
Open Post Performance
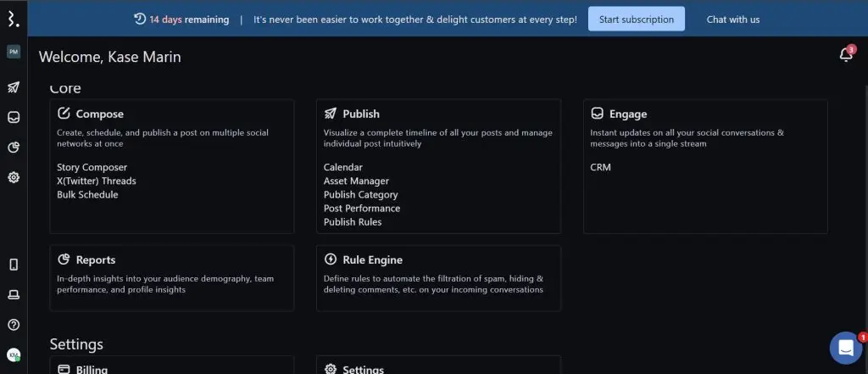362,209
